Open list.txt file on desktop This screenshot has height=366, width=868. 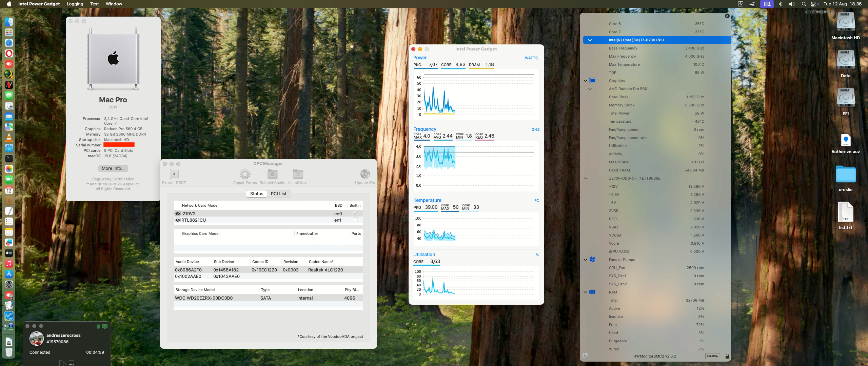tap(846, 212)
